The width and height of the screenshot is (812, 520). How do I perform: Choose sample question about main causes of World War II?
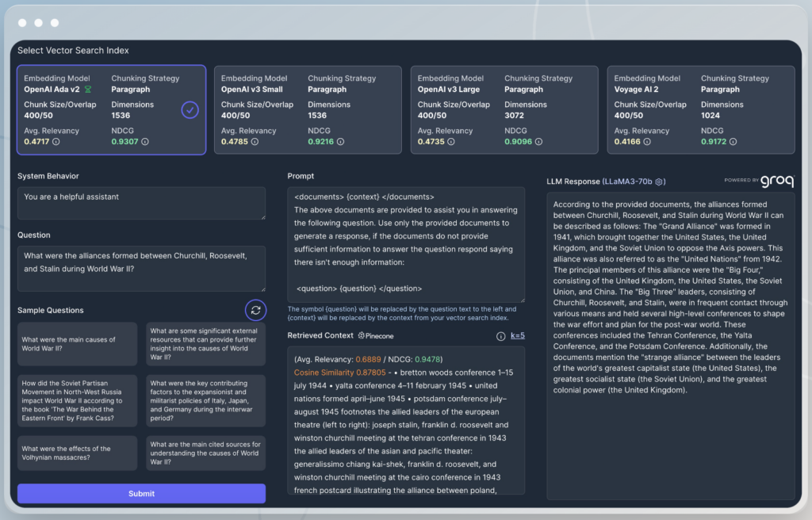[x=77, y=344]
